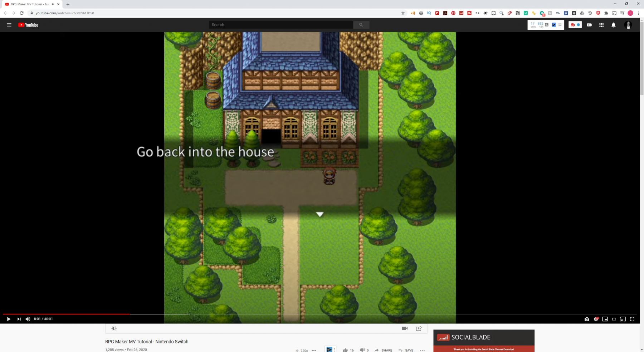This screenshot has height=352, width=644.
Task: Open the YouTube guide hamburger menu
Action: 9,25
